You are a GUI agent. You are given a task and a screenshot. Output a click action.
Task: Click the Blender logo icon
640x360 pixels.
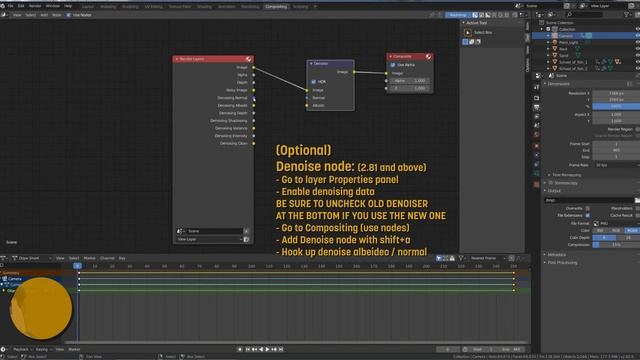[x=3, y=6]
